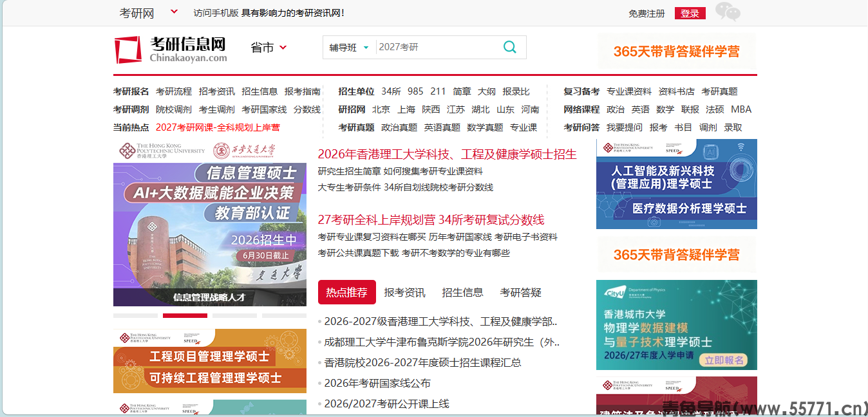Open the 录取 link under 考研问答
The image size is (868, 417).
(733, 127)
